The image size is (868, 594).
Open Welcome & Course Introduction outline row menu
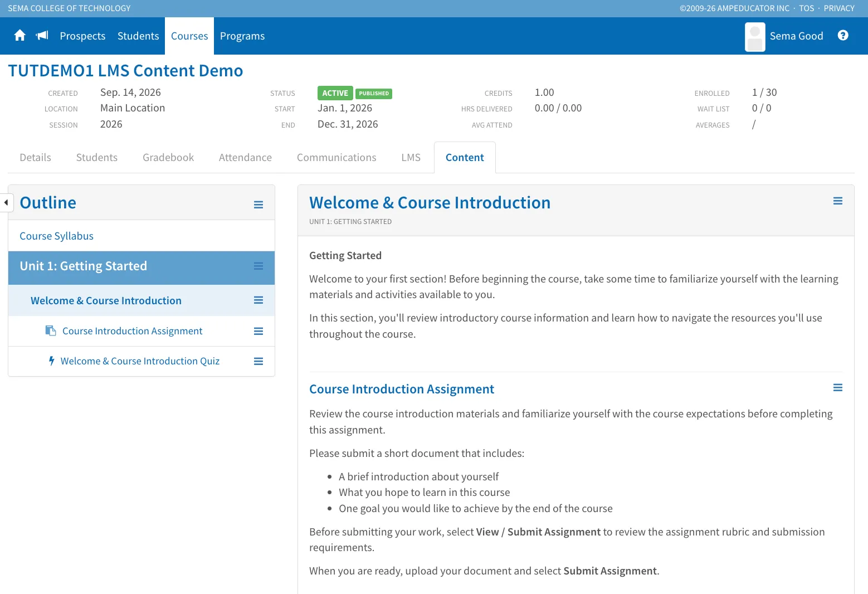click(x=259, y=300)
